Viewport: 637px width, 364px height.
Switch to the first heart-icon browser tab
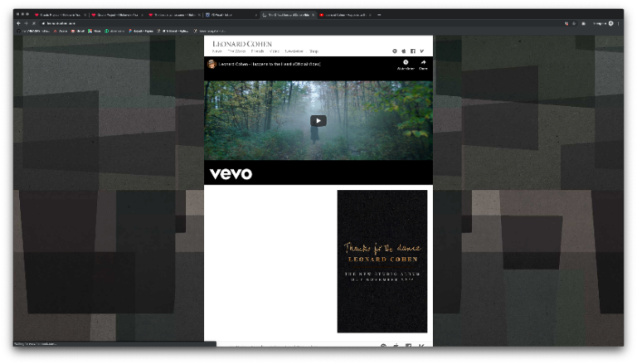pos(59,15)
